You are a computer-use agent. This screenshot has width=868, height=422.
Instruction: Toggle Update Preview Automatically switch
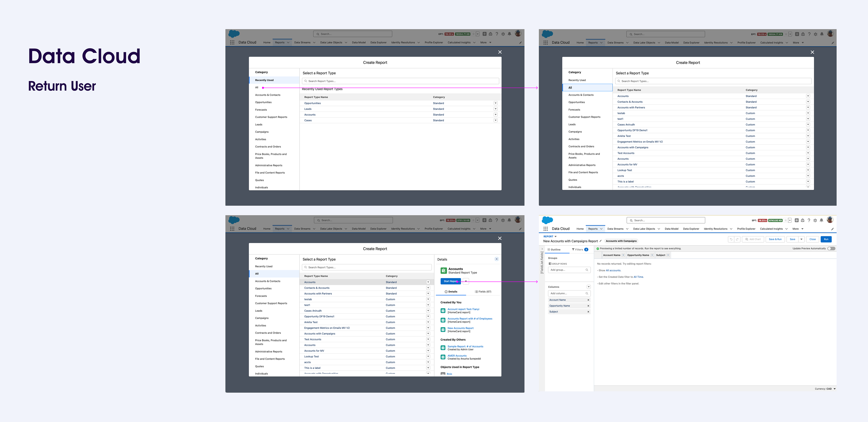pyautogui.click(x=831, y=249)
